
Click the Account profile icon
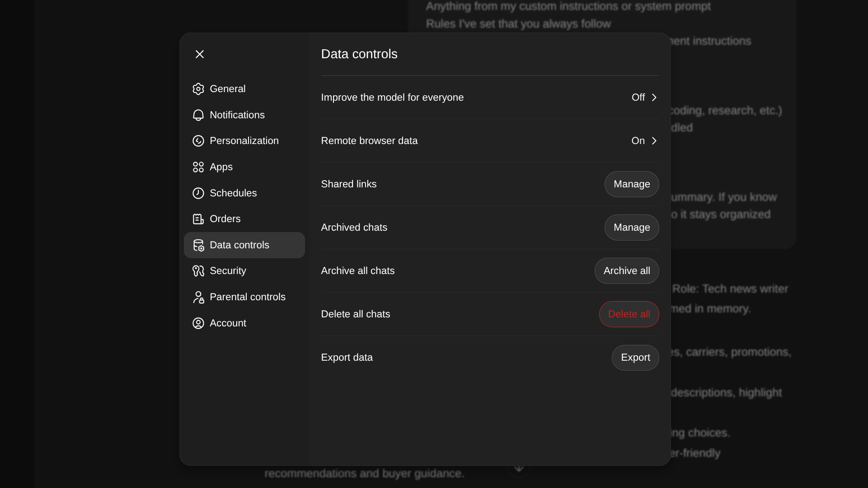pos(198,323)
